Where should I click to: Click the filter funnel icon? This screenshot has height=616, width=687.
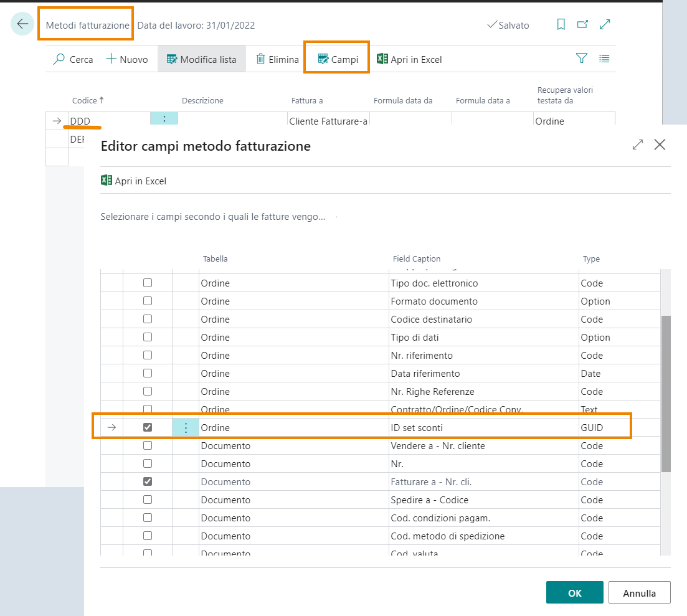coord(582,59)
